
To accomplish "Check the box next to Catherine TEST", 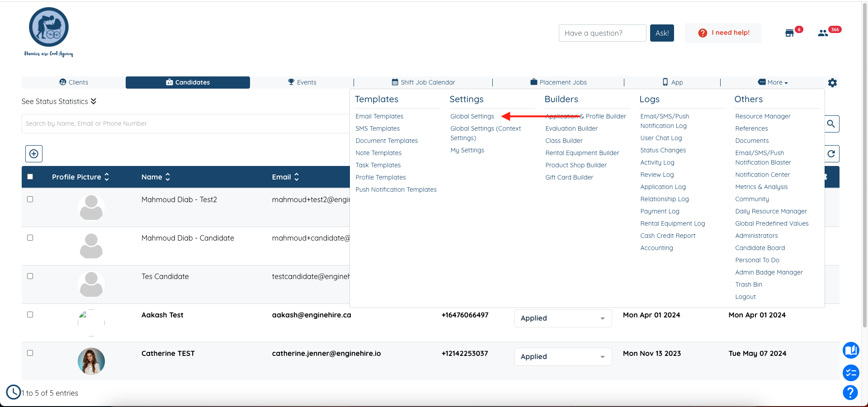I will tap(30, 353).
